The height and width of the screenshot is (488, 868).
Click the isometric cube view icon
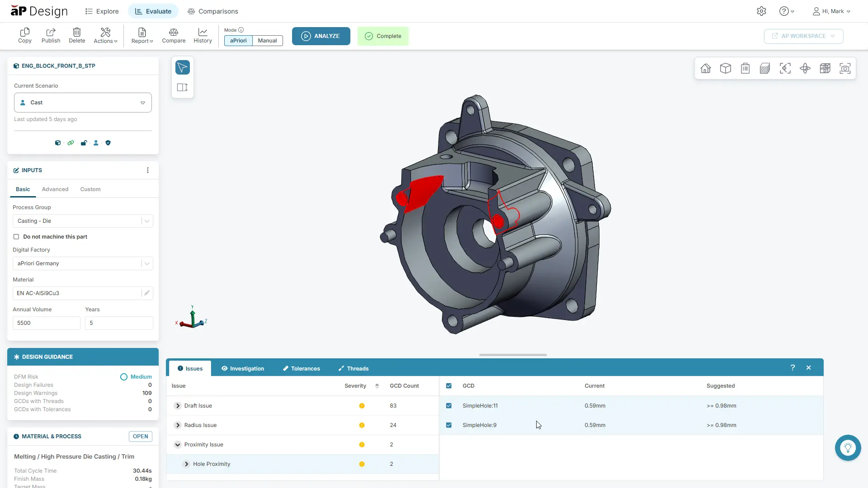[x=726, y=68]
